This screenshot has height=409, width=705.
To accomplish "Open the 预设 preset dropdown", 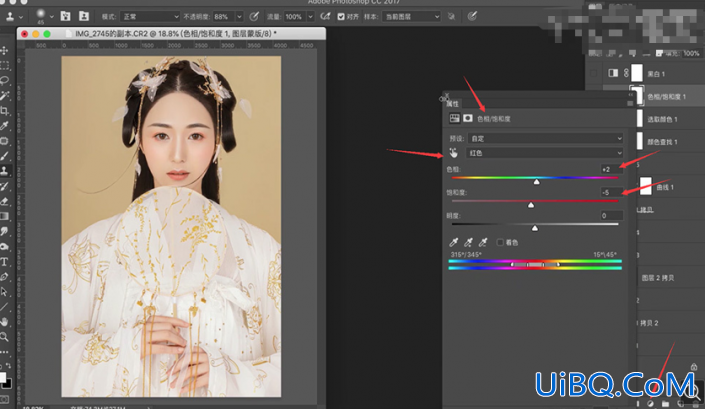I will click(x=545, y=138).
